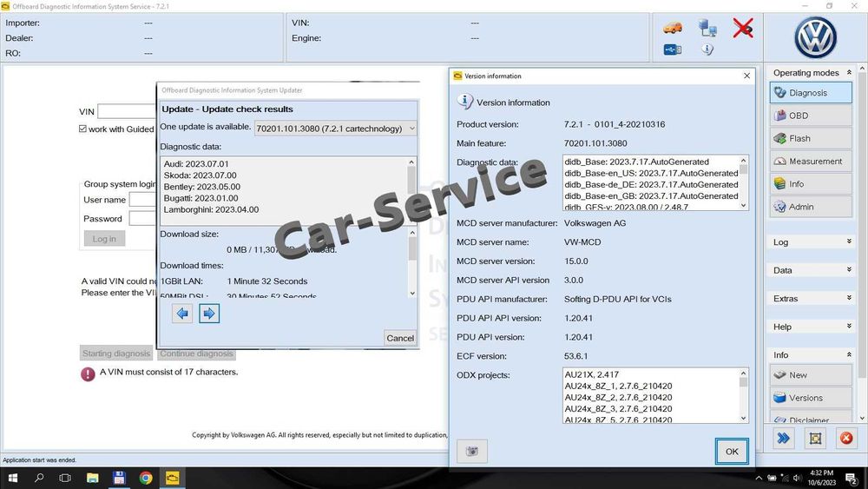Click OK in Version information dialog
Viewport: 868px width, 489px height.
(x=731, y=452)
